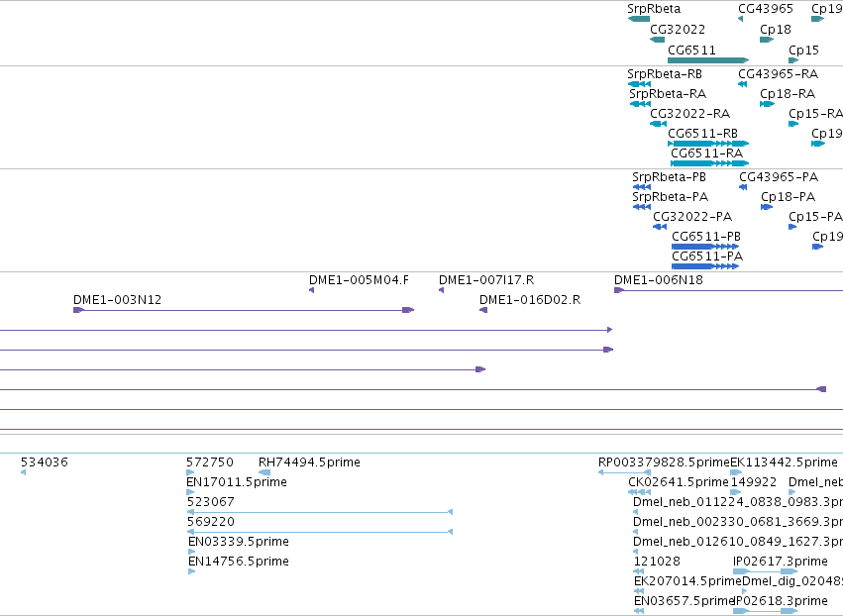Select protein SrpRbeta-PB
843x616 pixels.
tap(669, 177)
